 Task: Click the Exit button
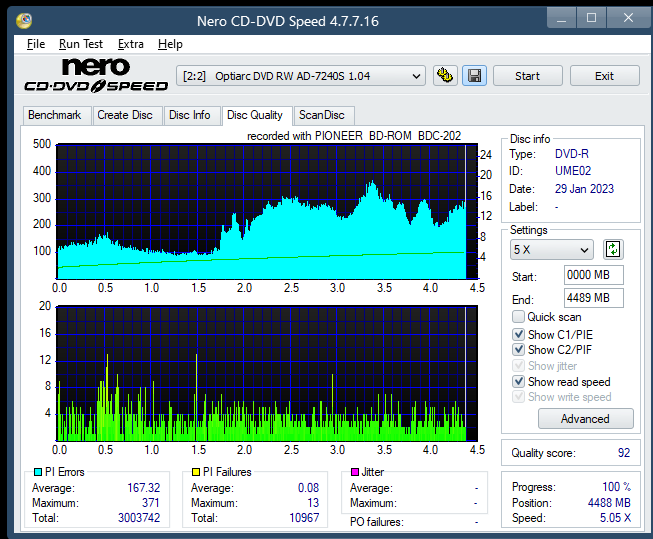pos(604,76)
